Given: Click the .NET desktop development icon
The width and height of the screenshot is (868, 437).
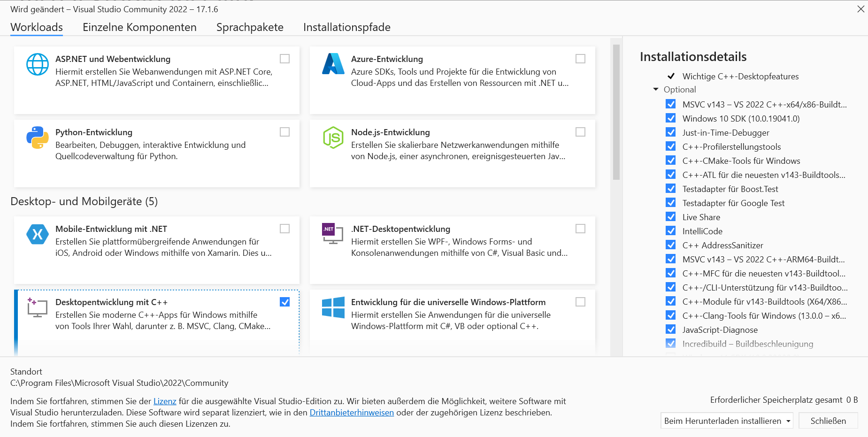Looking at the screenshot, I should pos(333,234).
